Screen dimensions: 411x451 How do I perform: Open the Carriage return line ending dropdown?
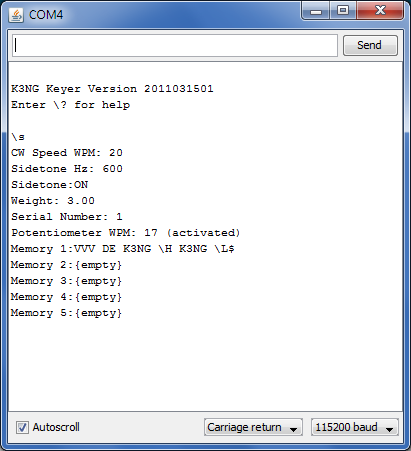coord(253,427)
